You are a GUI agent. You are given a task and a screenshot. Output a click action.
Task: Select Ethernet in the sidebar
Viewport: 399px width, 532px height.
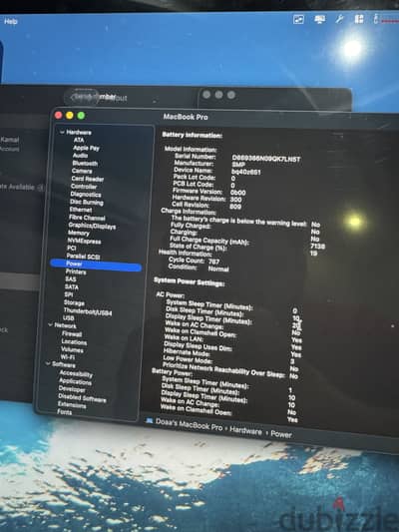(81, 210)
